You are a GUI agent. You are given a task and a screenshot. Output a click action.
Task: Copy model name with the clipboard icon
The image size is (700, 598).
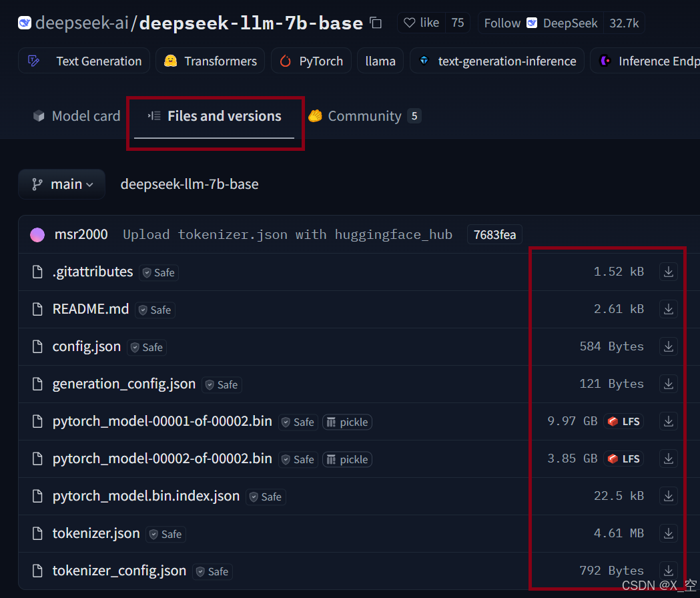[376, 23]
